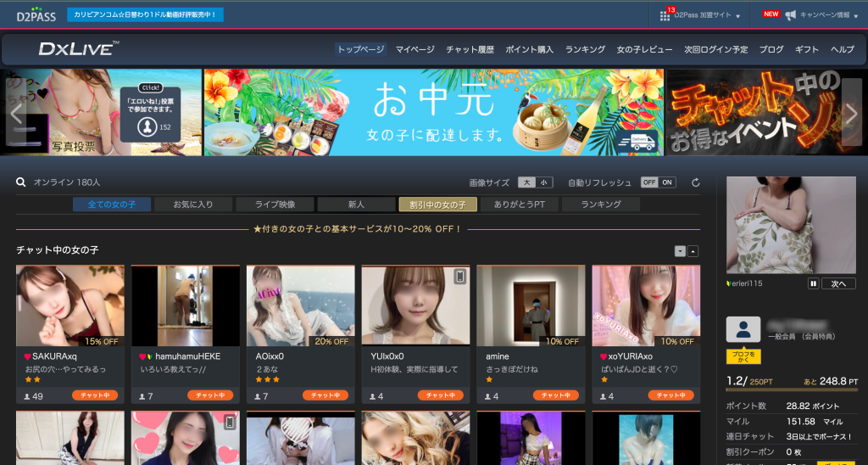Viewport: 868px width, 465px height.
Task: Set image size to 小 (small)
Action: 544,182
